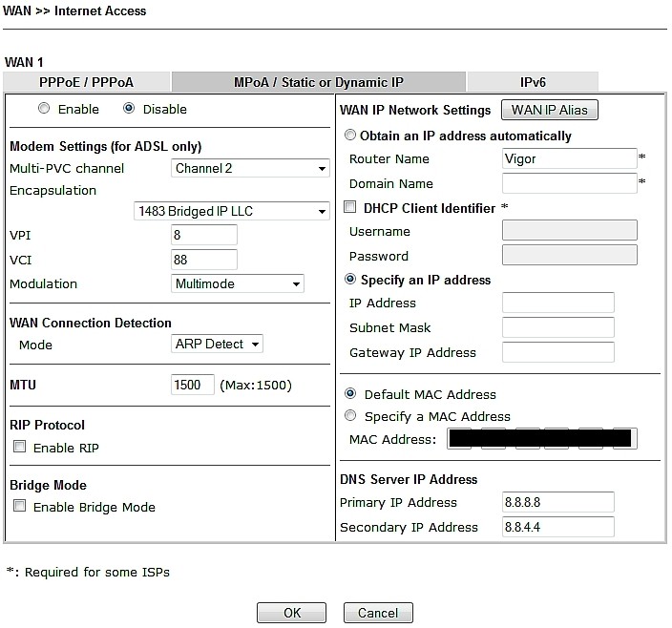This screenshot has height=628, width=672.
Task: Click the "DNS Server IP Address" heading
Action: (x=409, y=479)
